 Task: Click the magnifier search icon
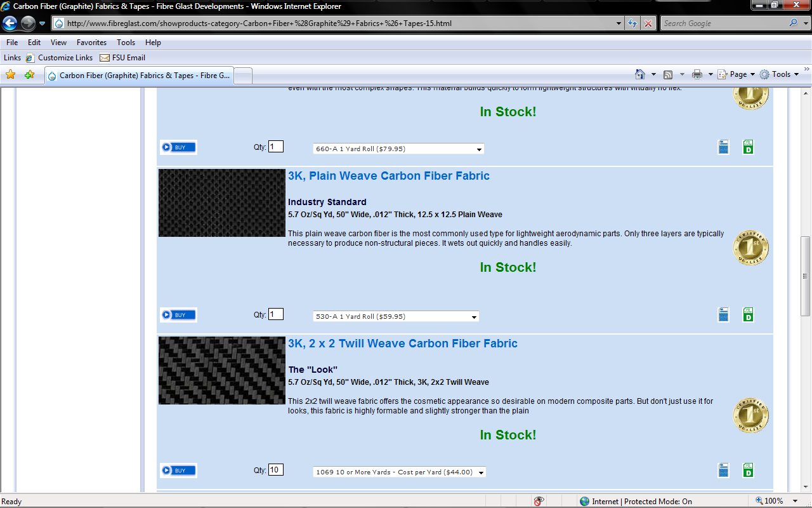(793, 23)
